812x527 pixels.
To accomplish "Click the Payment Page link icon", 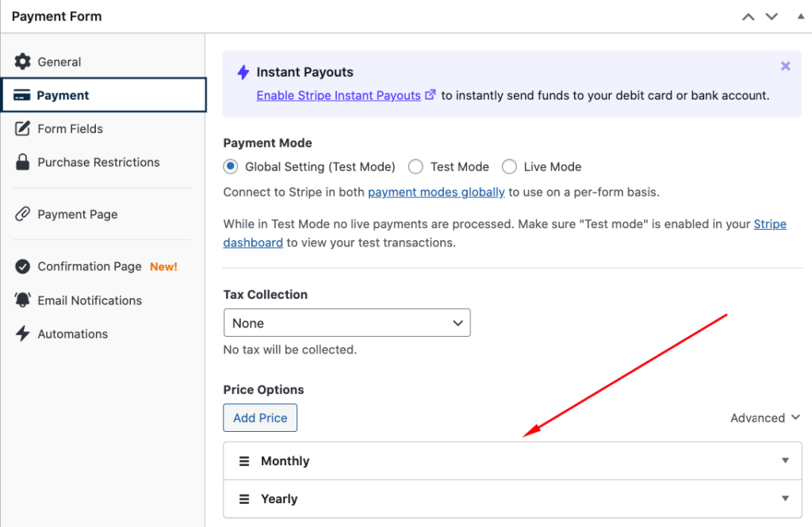I will pyautogui.click(x=23, y=214).
